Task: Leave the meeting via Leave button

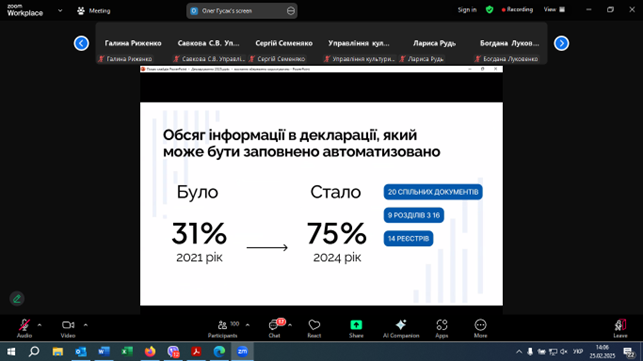Action: [620, 328]
